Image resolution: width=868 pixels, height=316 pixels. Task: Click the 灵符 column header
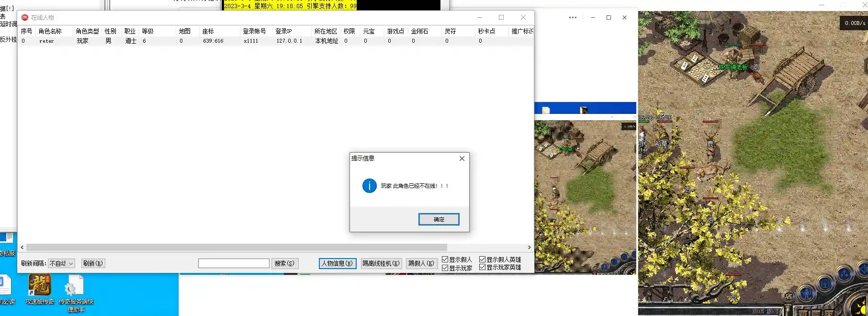click(458, 31)
